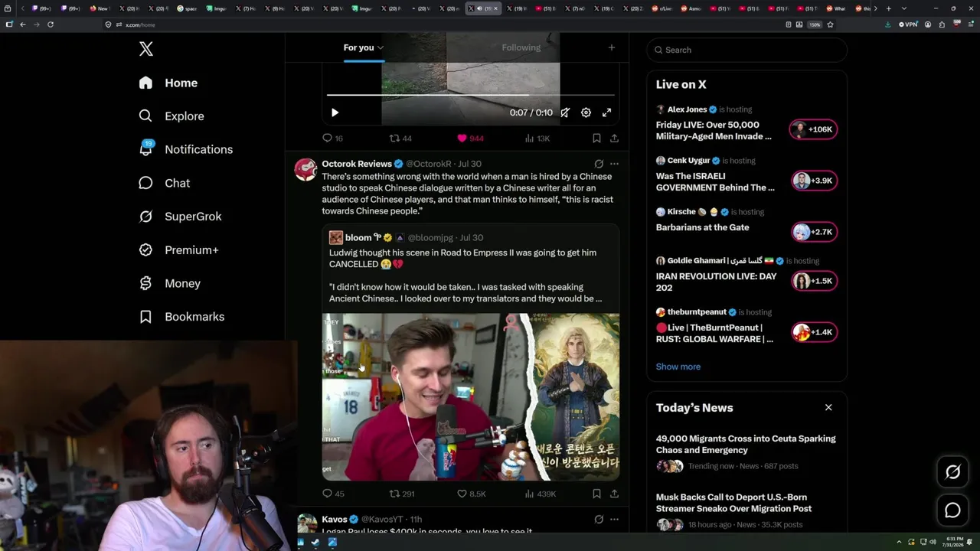Reply to the top post with 16 replies

pos(332,139)
